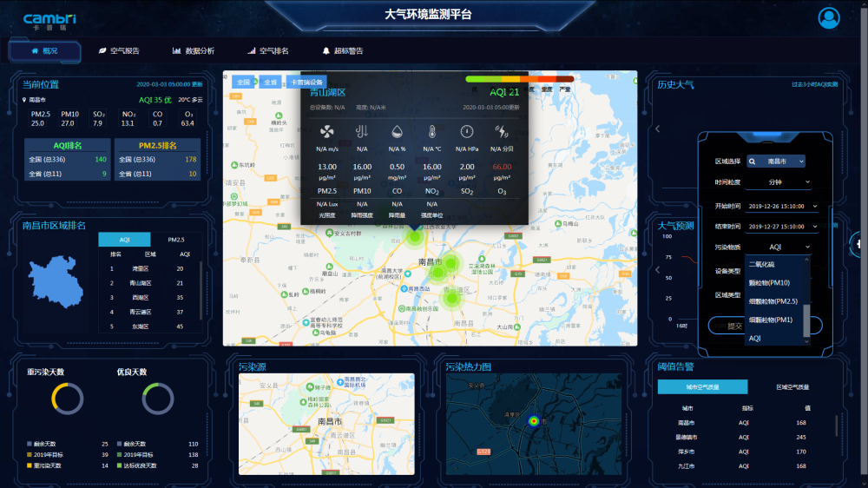Click the air pressure gauge icon
The height and width of the screenshot is (488, 868).
coord(467,131)
